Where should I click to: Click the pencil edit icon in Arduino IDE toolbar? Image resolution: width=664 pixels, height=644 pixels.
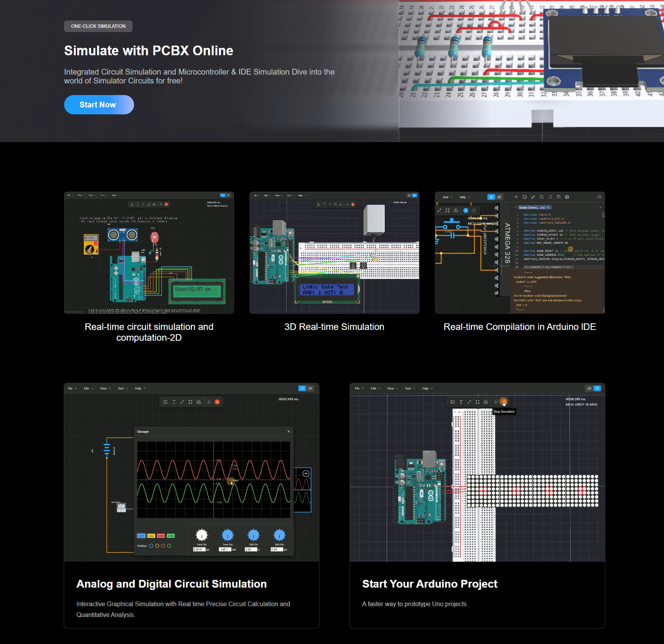point(533,197)
